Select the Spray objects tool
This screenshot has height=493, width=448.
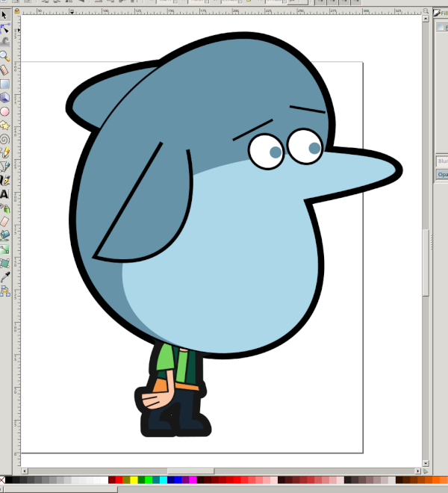click(x=4, y=208)
